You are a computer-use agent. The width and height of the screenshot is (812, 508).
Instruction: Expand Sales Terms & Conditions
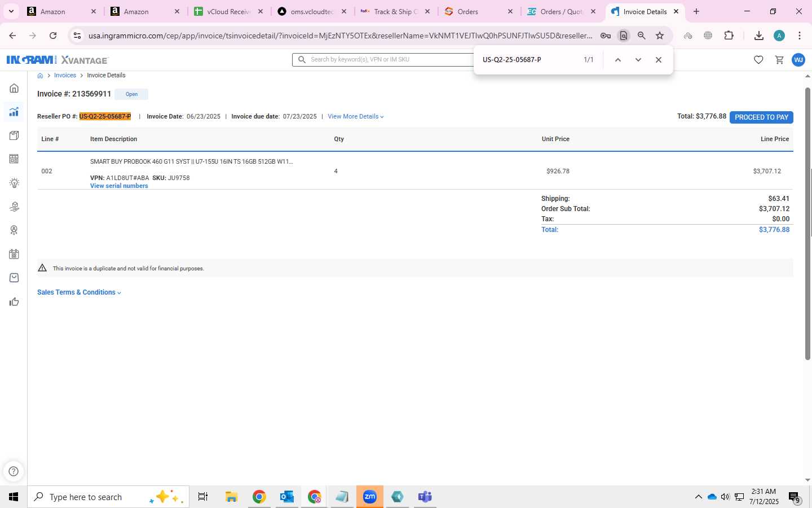click(79, 292)
